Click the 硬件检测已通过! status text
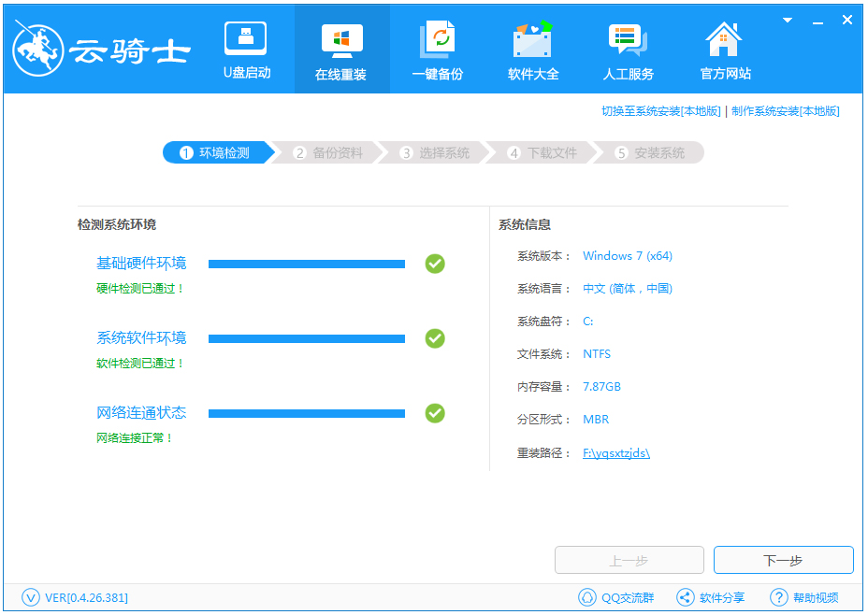The image size is (868, 615). tap(140, 288)
